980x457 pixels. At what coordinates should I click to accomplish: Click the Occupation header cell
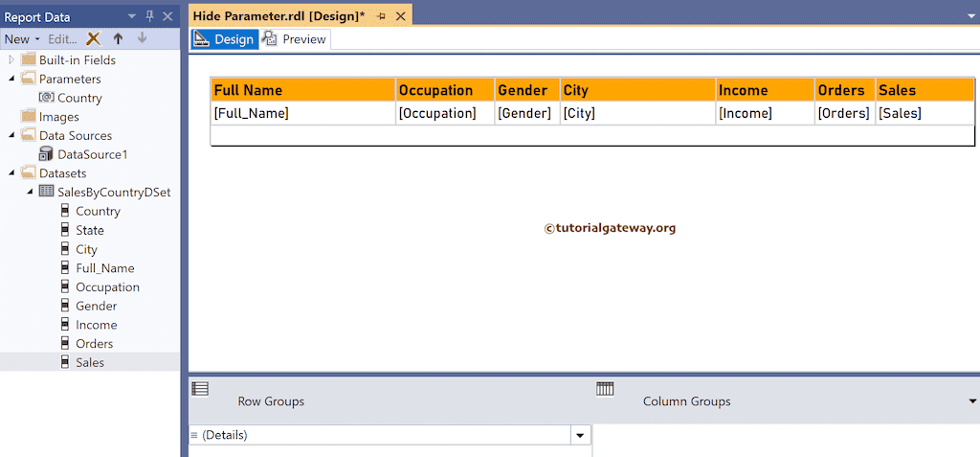tap(445, 90)
